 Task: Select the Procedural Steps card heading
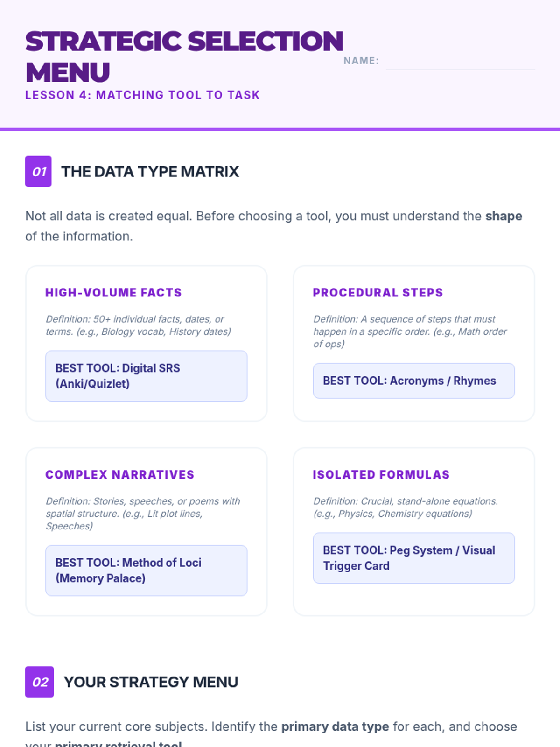click(x=378, y=293)
